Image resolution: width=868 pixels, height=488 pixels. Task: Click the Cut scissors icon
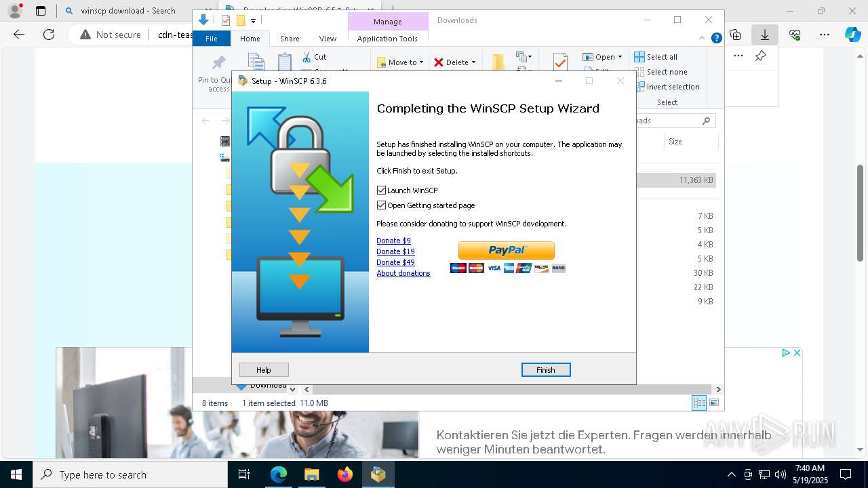pyautogui.click(x=307, y=57)
